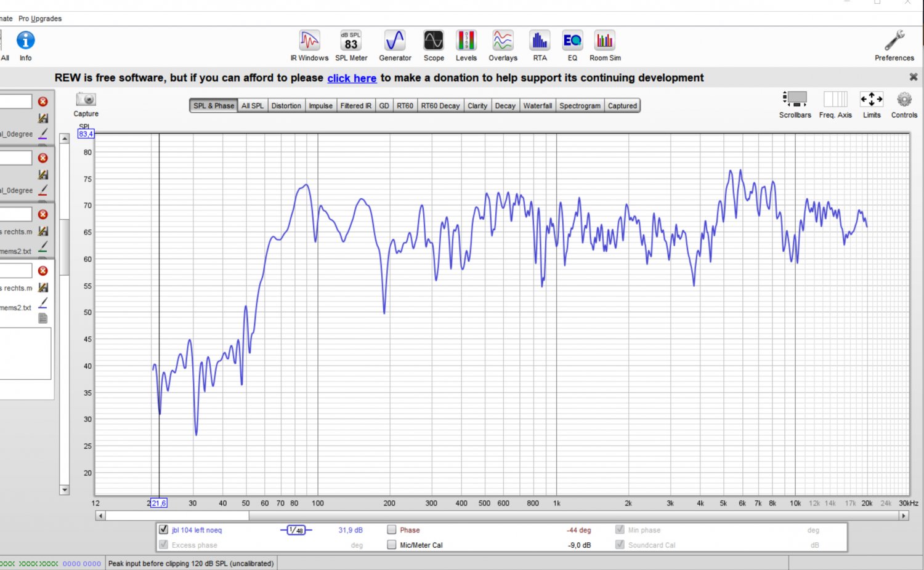Image resolution: width=924 pixels, height=570 pixels.
Task: Click the large notes text area
Action: 25,353
